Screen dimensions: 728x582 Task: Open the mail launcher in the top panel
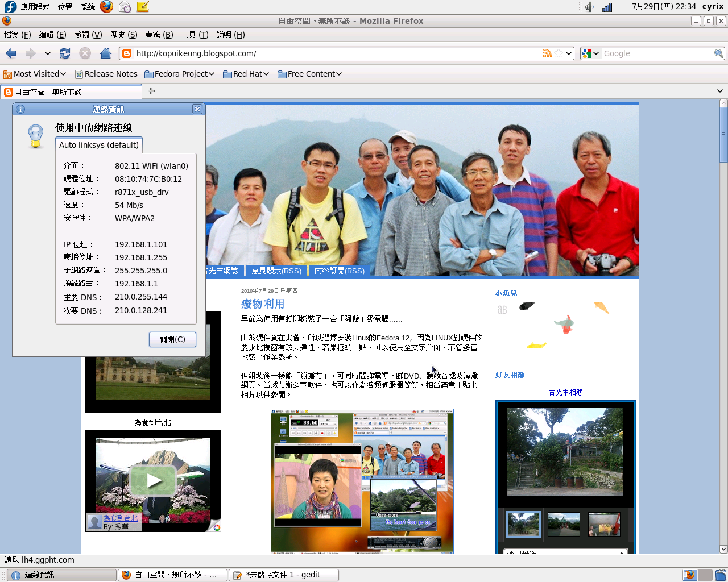[x=125, y=7]
